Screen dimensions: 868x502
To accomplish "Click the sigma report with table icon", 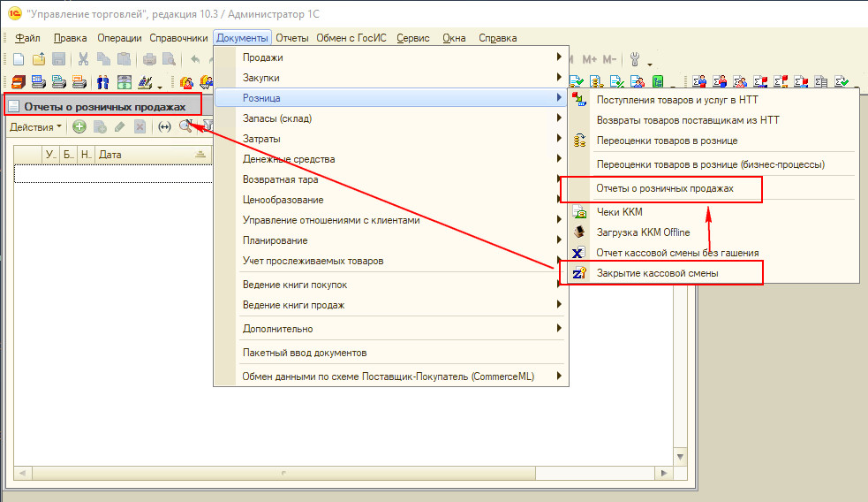I will (x=821, y=81).
